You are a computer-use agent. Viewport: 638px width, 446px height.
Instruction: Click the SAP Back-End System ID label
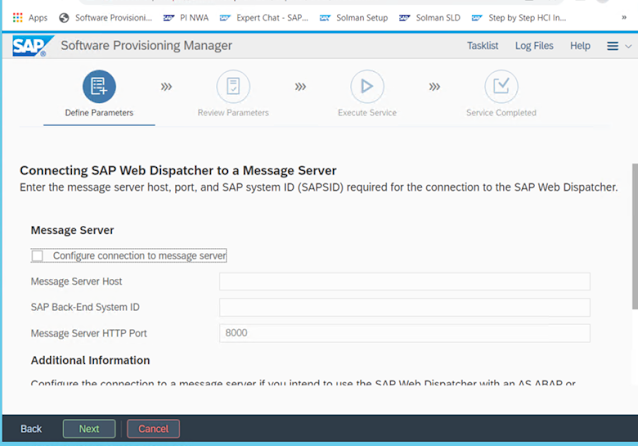click(85, 307)
